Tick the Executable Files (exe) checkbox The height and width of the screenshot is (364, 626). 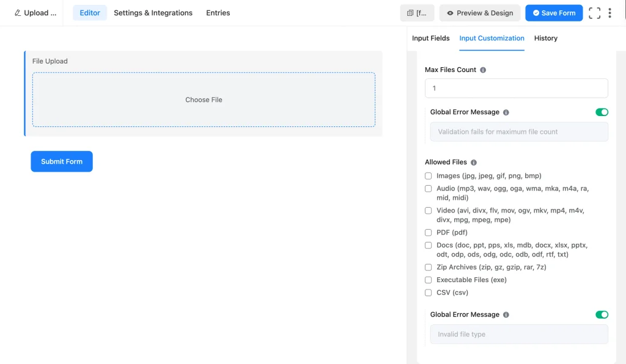tap(428, 280)
